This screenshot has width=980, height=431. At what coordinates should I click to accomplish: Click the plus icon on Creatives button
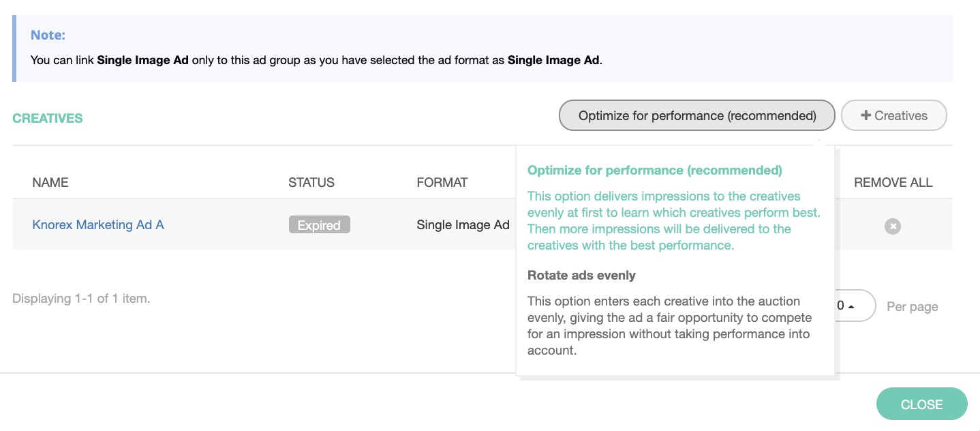866,115
